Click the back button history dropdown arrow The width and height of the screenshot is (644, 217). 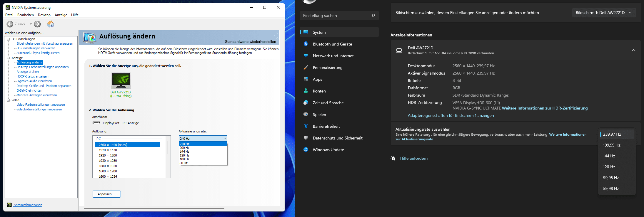tap(31, 24)
